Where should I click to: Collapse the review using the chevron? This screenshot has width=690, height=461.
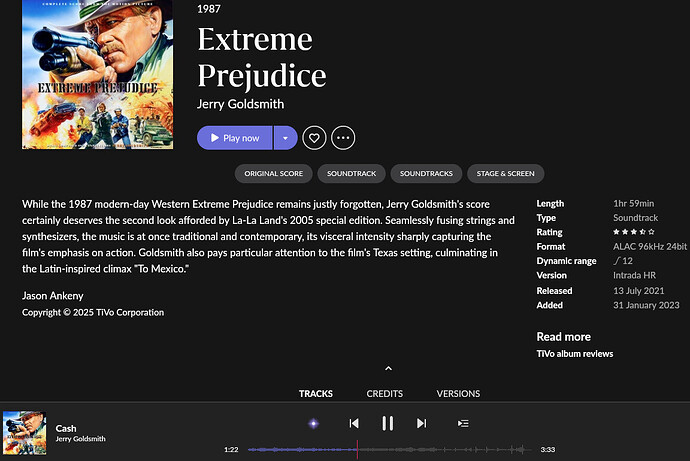(x=389, y=369)
